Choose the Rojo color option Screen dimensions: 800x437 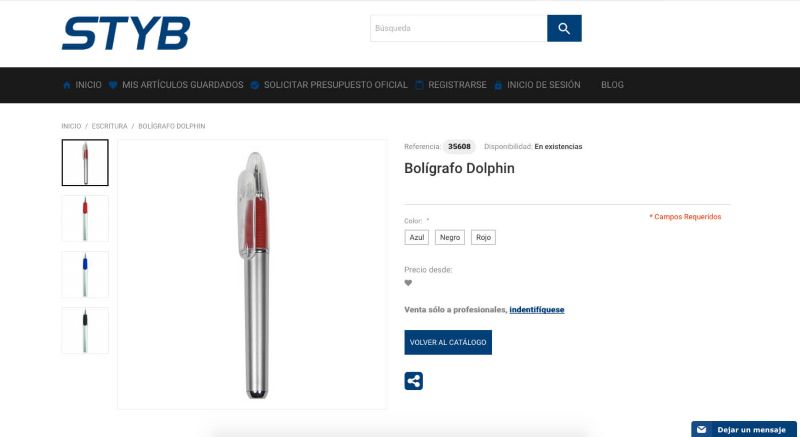coord(483,238)
